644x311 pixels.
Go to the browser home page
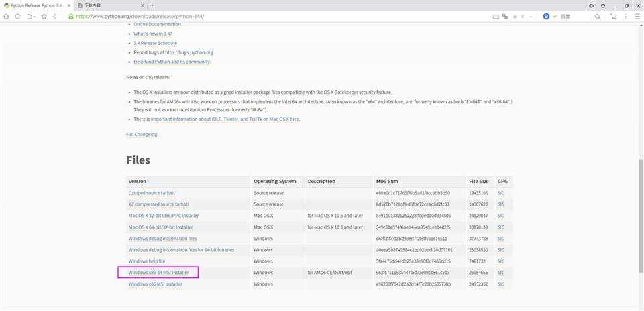(x=6, y=17)
